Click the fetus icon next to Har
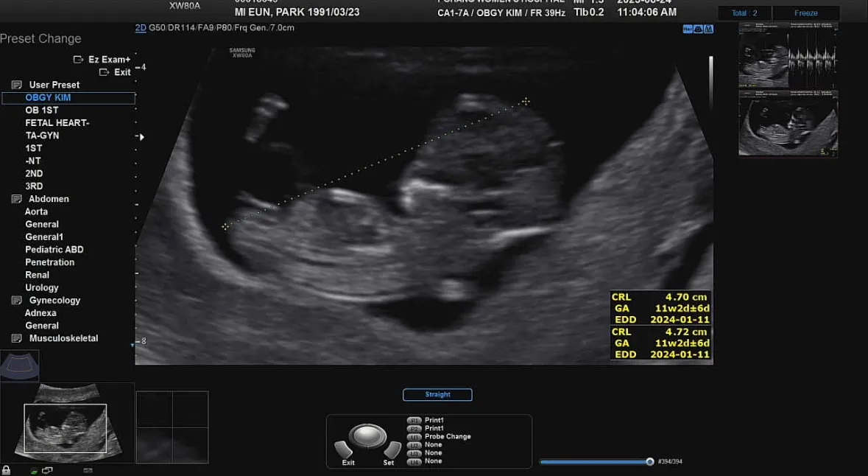The width and height of the screenshot is (868, 476). click(698, 29)
